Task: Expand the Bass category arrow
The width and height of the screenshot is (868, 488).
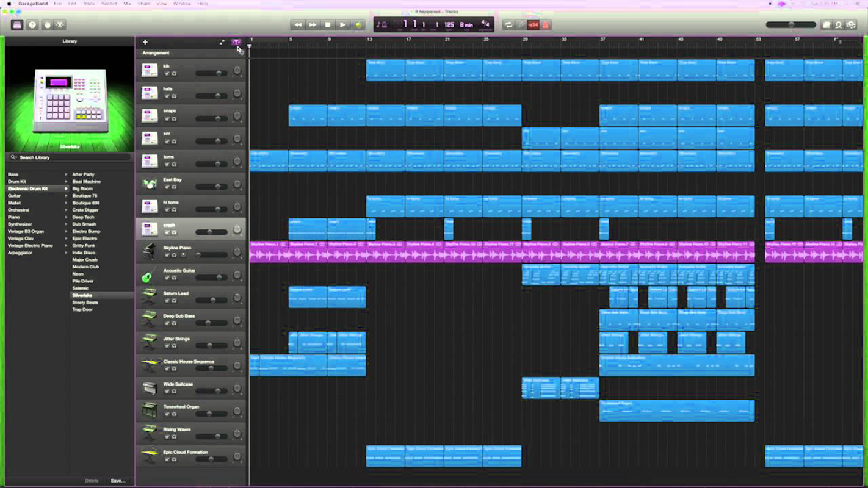Action: click(66, 174)
